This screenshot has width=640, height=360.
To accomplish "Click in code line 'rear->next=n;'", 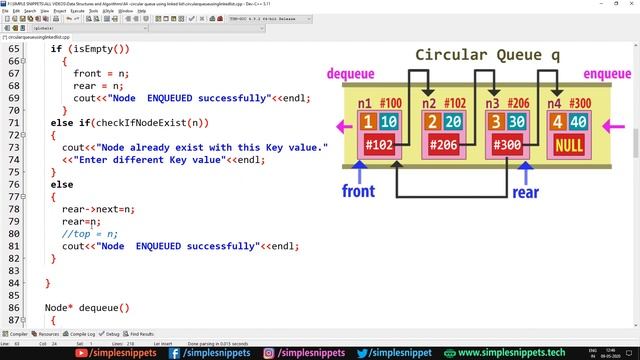I will click(98, 209).
